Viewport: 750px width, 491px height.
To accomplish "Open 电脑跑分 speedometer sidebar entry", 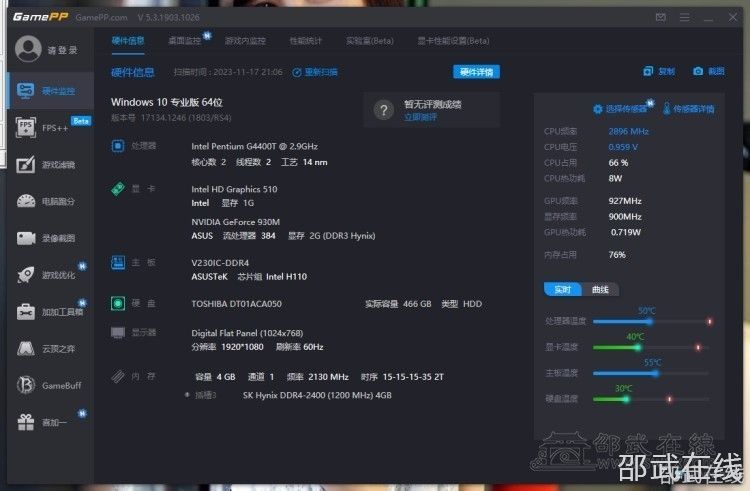I will [x=51, y=201].
